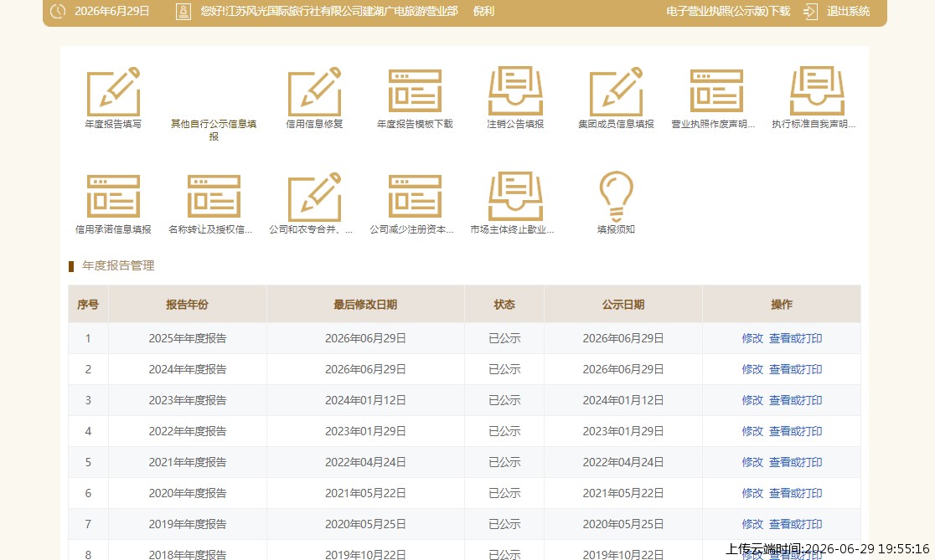Click last-modified date 2023年01月29日
Image resolution: width=935 pixels, height=560 pixels.
(x=365, y=431)
